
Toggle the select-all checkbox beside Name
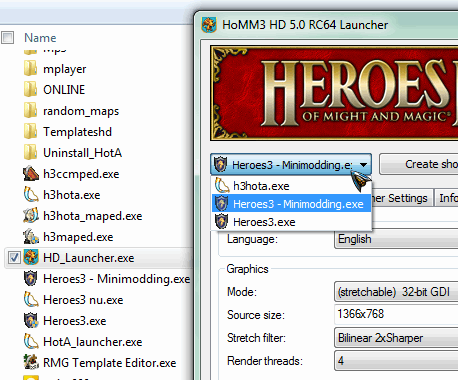click(x=7, y=37)
